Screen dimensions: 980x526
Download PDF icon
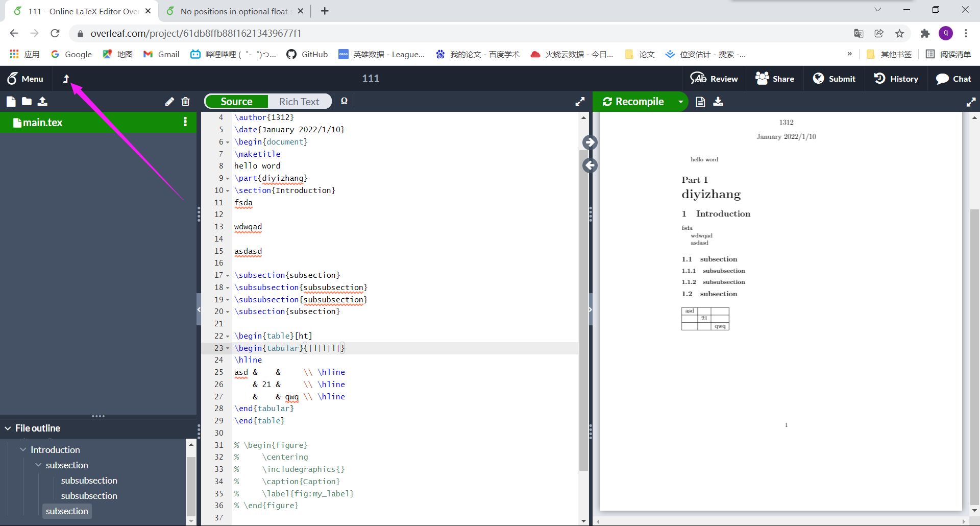(718, 102)
